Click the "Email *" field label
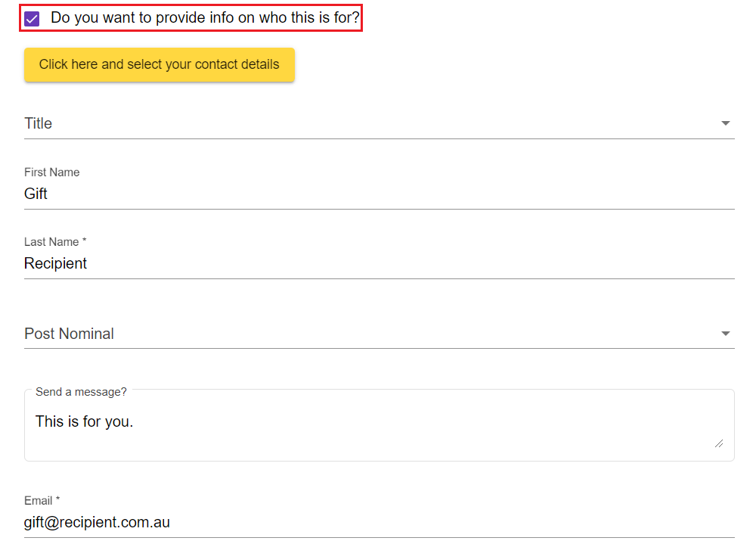Image resolution: width=756 pixels, height=544 pixels. (42, 501)
